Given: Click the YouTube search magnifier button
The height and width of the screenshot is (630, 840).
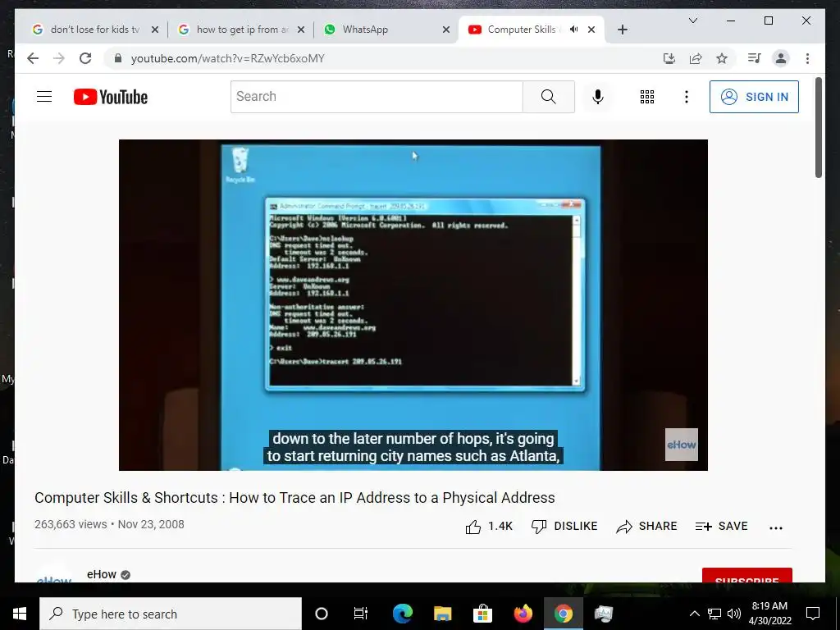Looking at the screenshot, I should coord(548,97).
